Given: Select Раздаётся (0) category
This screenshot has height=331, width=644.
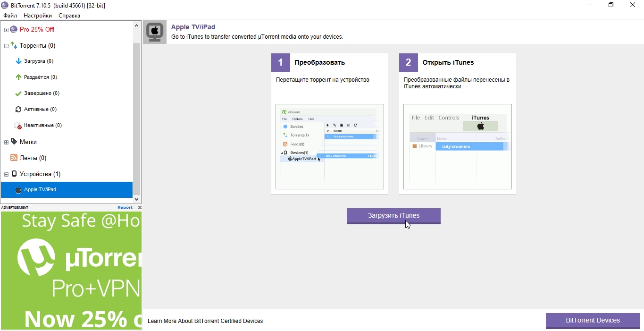Looking at the screenshot, I should click(41, 77).
